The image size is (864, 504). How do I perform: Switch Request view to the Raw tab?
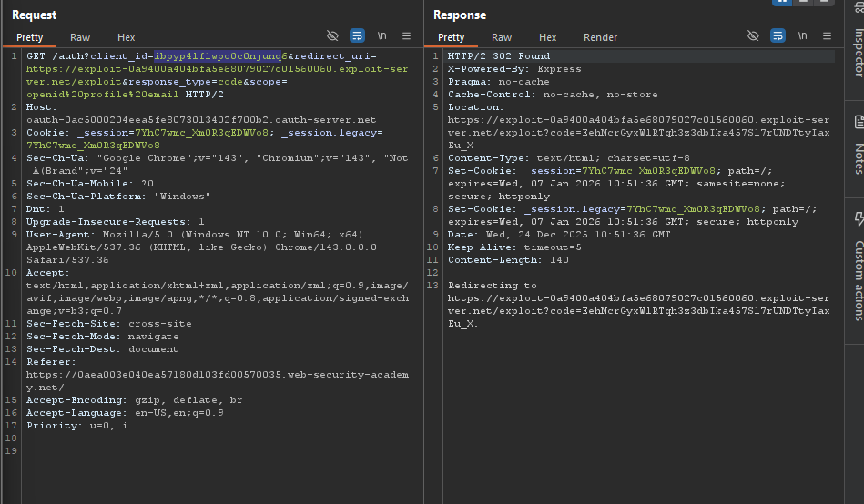(x=80, y=37)
